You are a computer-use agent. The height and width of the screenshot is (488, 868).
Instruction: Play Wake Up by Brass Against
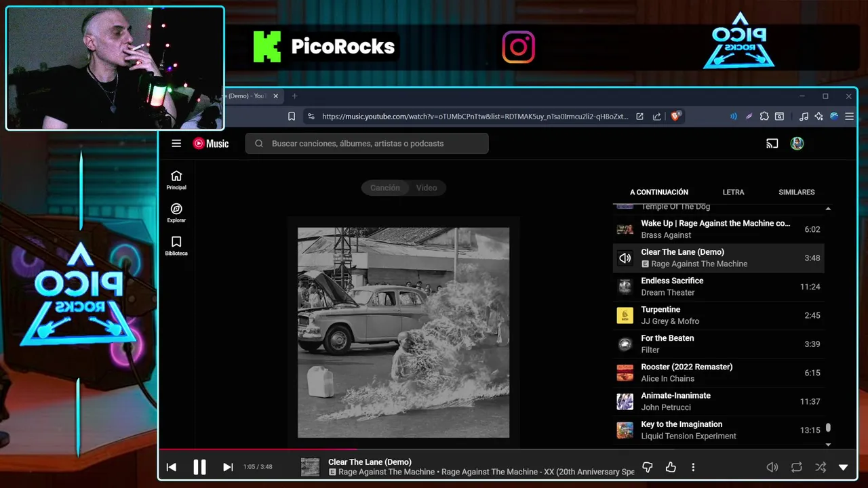point(718,229)
